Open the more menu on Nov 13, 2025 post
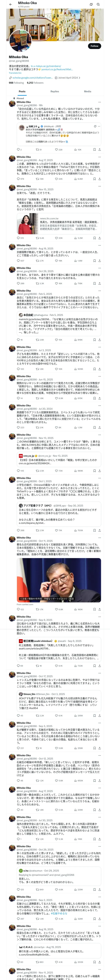The image size is (110, 980). click(100, 434)
